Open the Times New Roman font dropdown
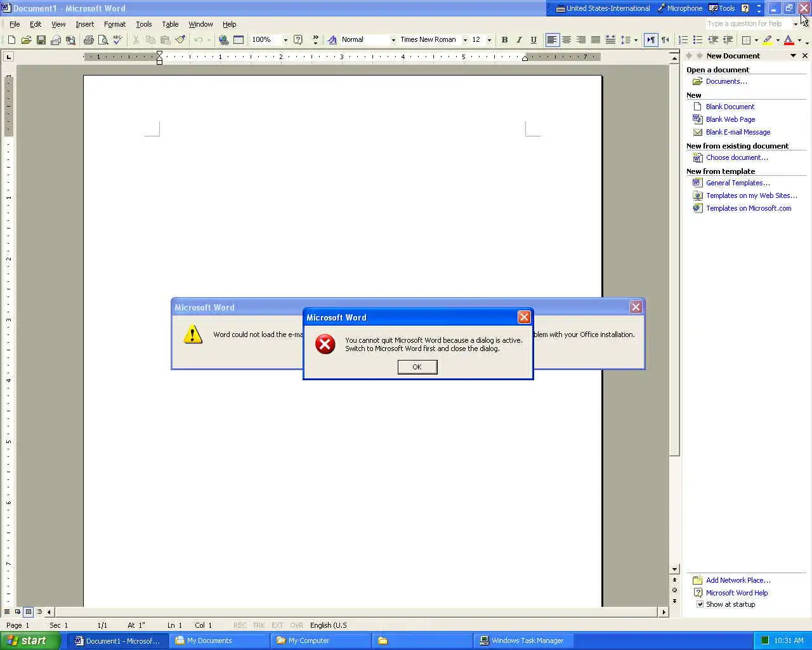The image size is (812, 650). tap(465, 40)
